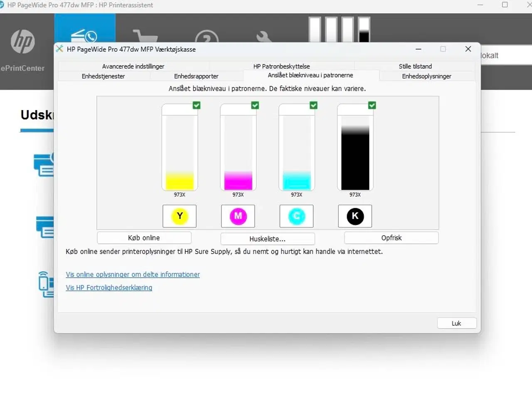This screenshot has width=532, height=399.
Task: Click the magenta M cartridge icon
Action: (238, 216)
